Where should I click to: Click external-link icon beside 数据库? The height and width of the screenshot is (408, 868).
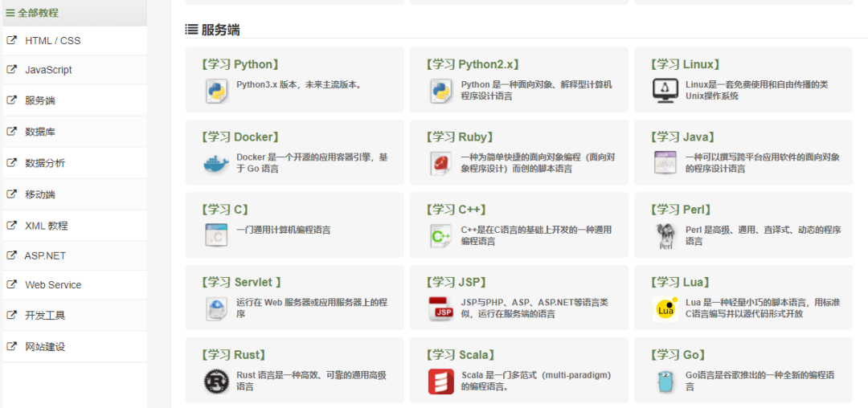pyautogui.click(x=11, y=131)
